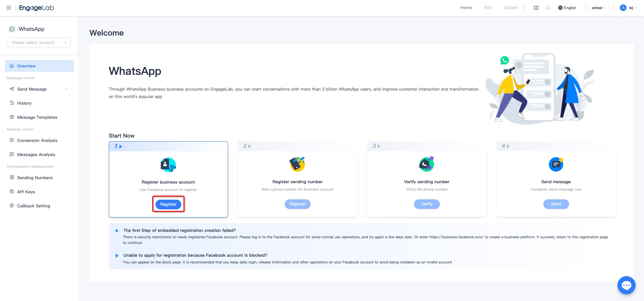The width and height of the screenshot is (644, 301).
Task: Select the step 3 card header
Action: point(427,146)
